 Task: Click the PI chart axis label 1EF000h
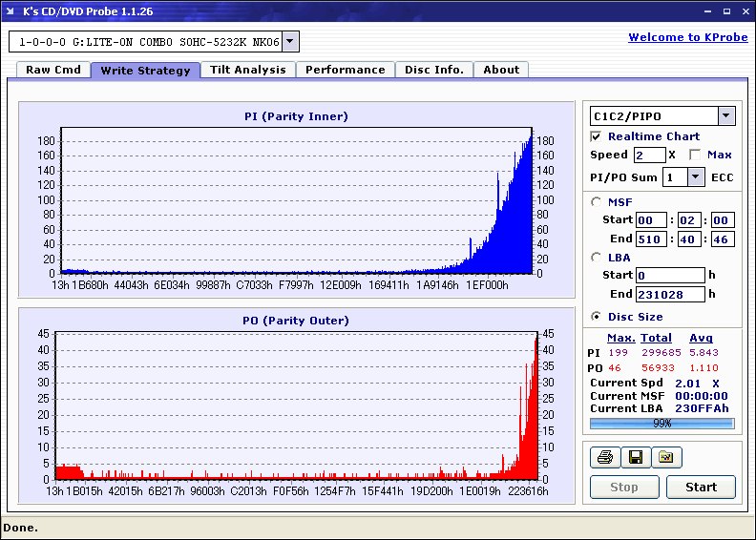coord(487,285)
